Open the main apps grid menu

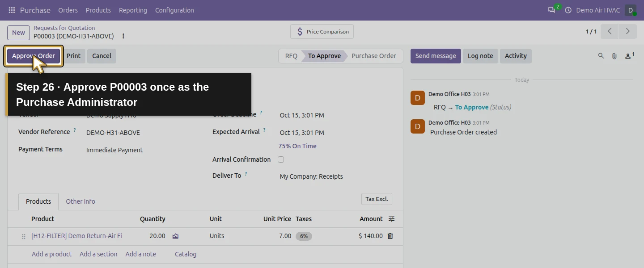(12, 10)
